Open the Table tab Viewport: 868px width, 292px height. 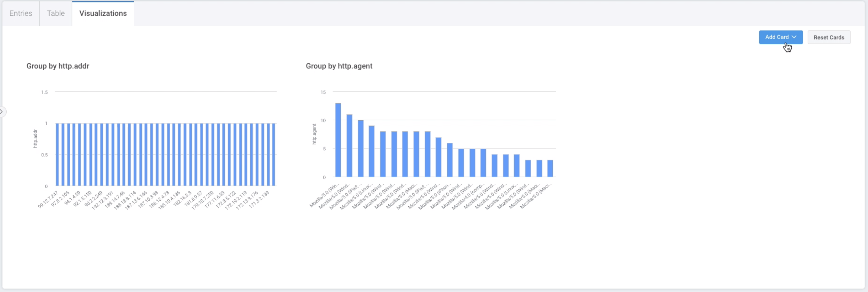[x=56, y=14]
